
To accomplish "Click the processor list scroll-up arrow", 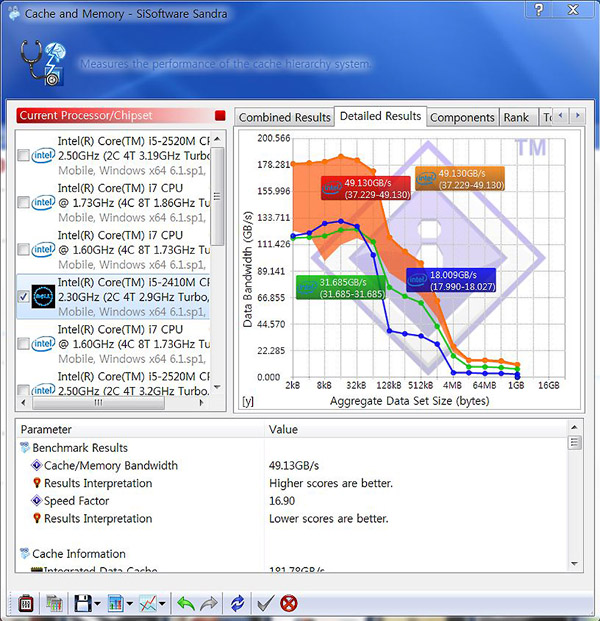I will tap(217, 139).
